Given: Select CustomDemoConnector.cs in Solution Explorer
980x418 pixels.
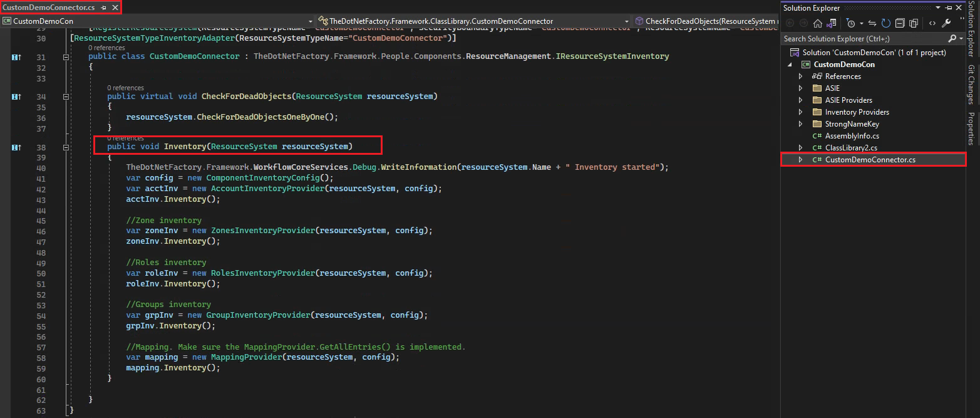Looking at the screenshot, I should tap(870, 160).
